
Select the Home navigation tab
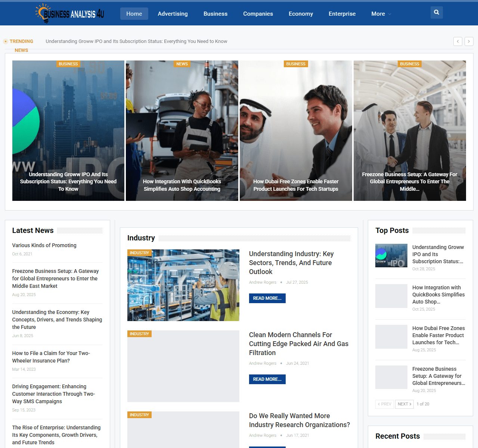134,14
